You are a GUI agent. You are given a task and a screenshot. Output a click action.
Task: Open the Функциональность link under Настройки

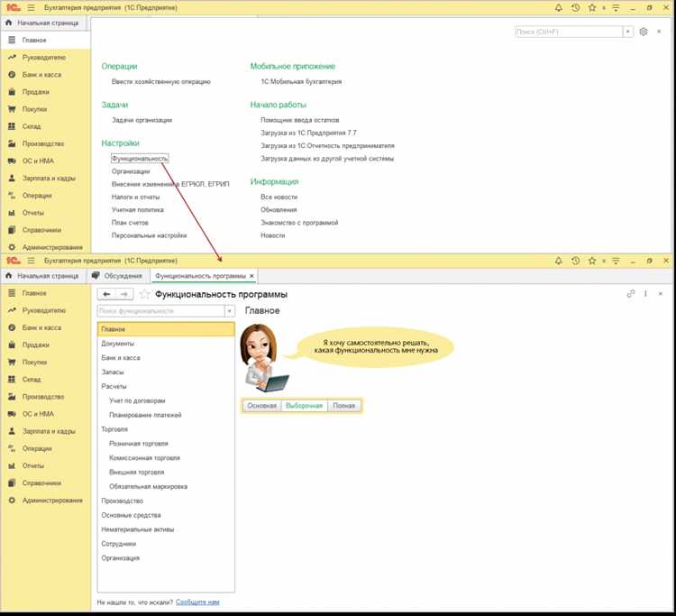(140, 159)
